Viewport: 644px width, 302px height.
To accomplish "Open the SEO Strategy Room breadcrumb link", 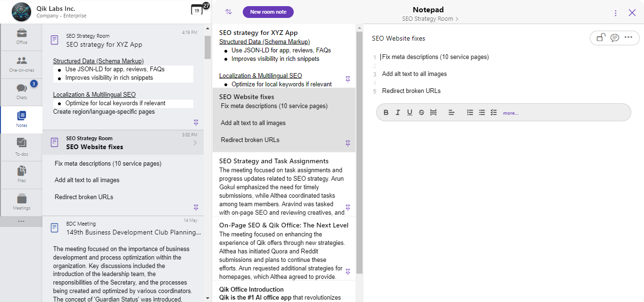I will click(430, 19).
